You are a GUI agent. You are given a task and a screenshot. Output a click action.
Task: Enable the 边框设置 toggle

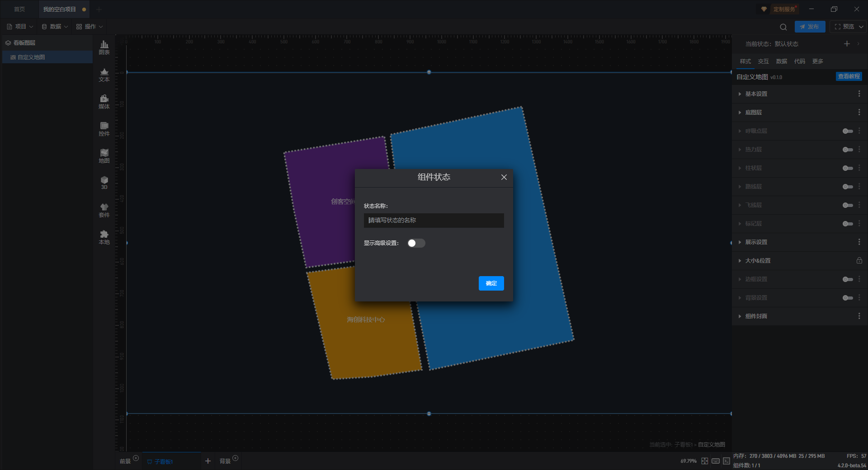848,279
